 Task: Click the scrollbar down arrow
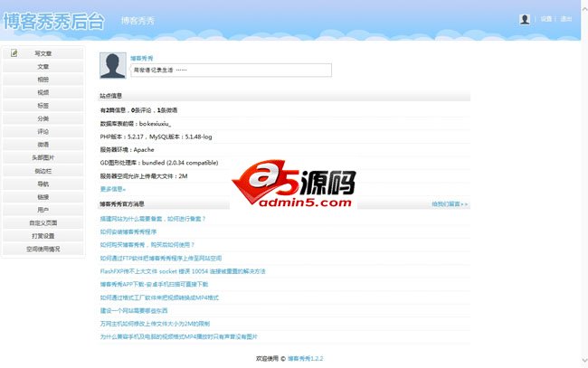584,361
